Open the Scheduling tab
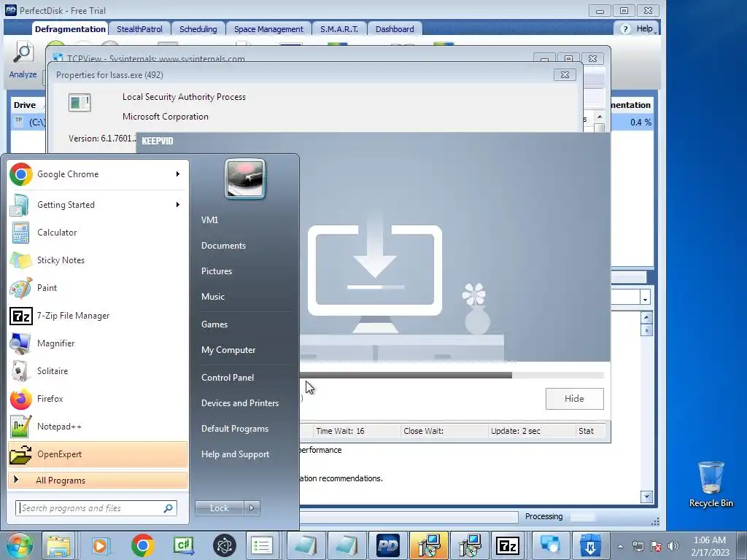 [198, 29]
